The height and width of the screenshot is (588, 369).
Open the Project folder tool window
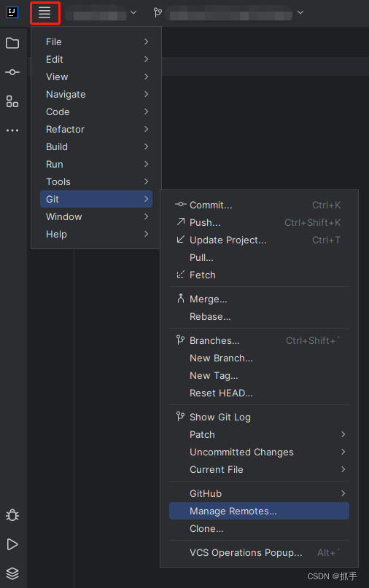point(12,43)
